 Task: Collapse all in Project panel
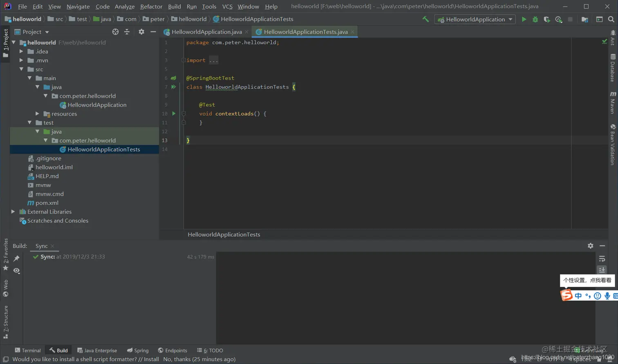click(x=127, y=32)
